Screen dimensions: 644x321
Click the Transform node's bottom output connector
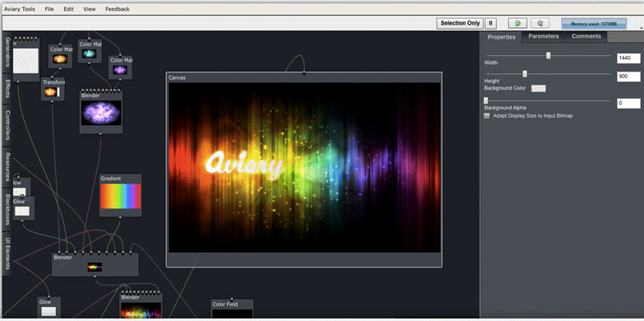(x=52, y=101)
